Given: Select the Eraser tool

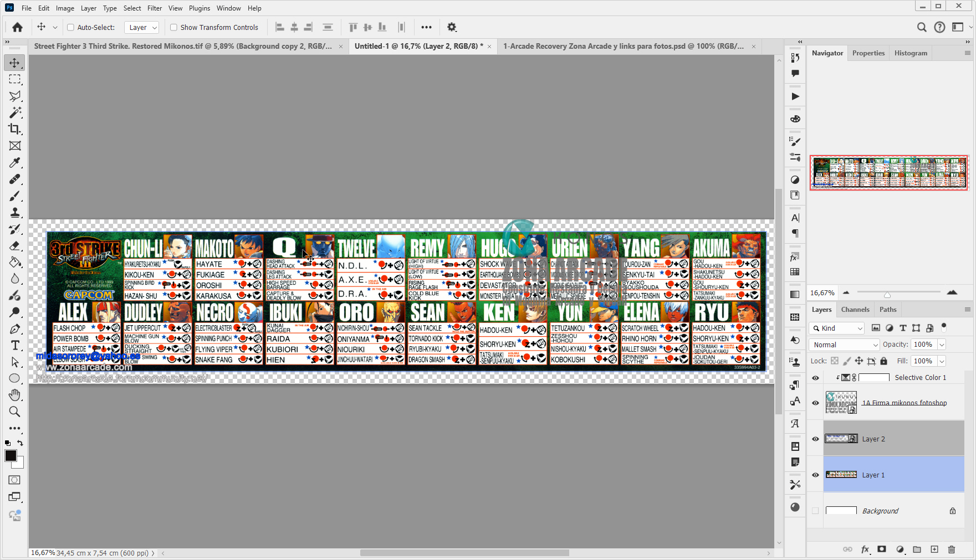Looking at the screenshot, I should 15,245.
